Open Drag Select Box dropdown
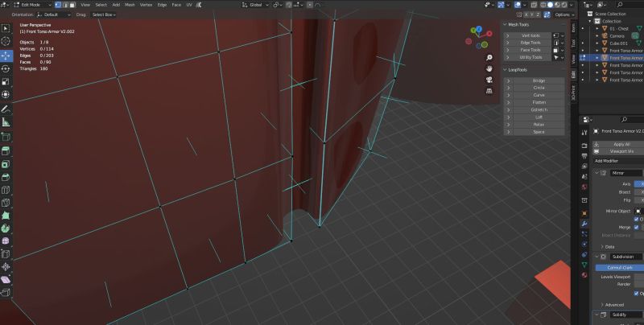 click(x=103, y=14)
